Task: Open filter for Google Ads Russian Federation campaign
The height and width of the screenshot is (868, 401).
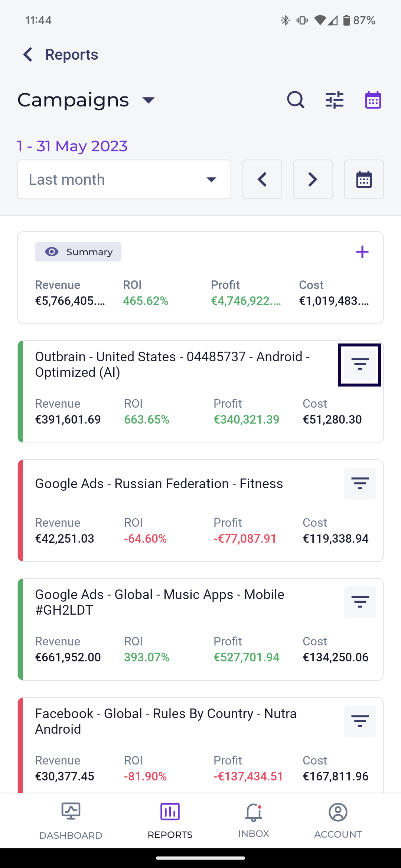Action: pos(360,484)
